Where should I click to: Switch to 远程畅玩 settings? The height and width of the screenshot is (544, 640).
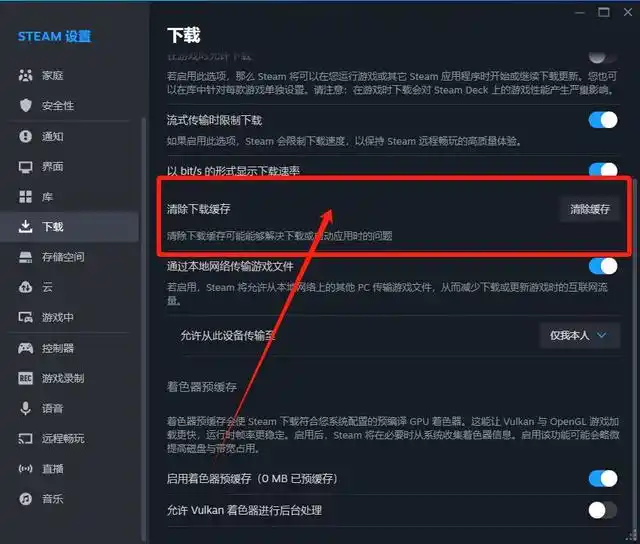tap(69, 439)
